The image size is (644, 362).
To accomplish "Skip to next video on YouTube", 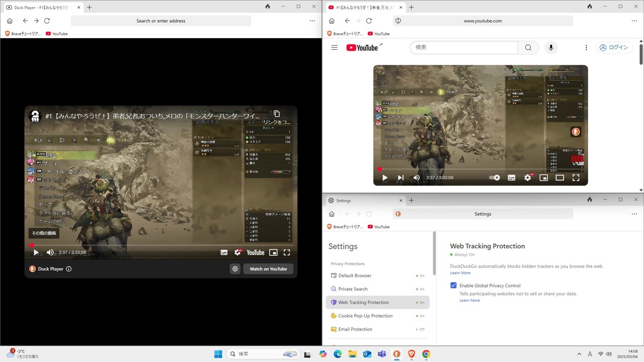I will [400, 177].
